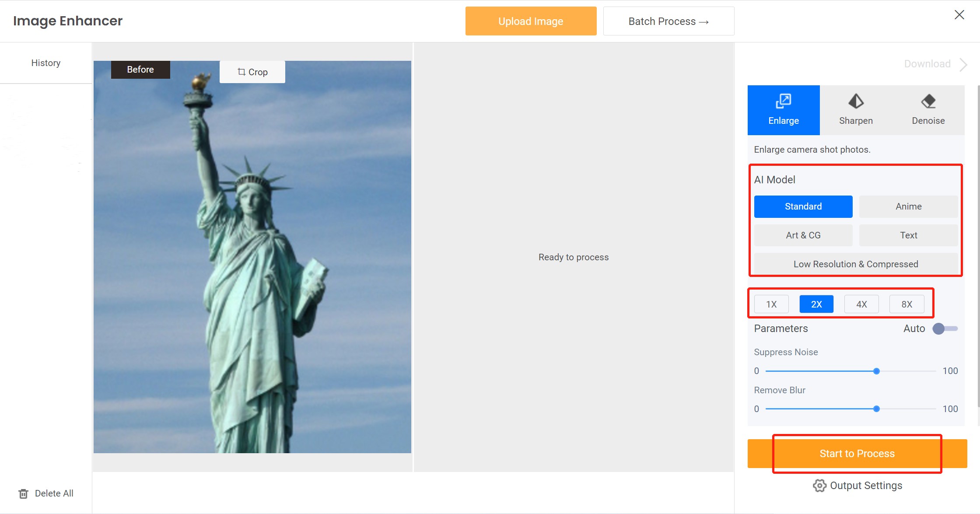Click the chevron arrow beside Download
The height and width of the screenshot is (514, 980).
coord(963,64)
